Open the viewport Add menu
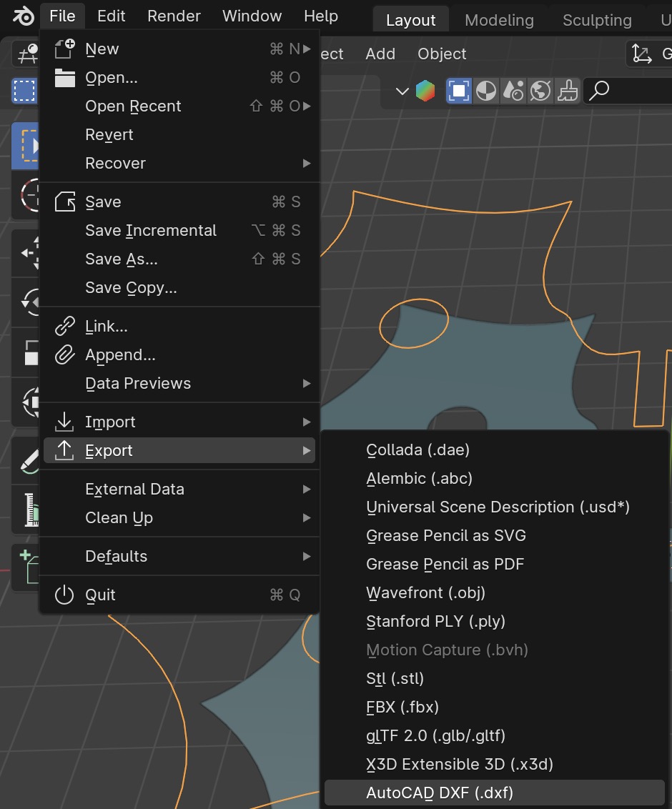The image size is (672, 809). [x=380, y=54]
